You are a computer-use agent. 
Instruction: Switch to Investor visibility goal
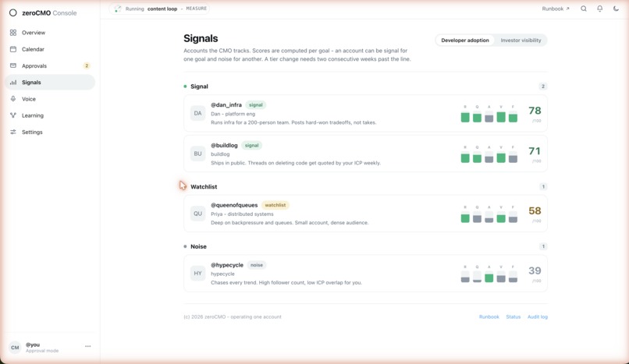[x=521, y=40]
